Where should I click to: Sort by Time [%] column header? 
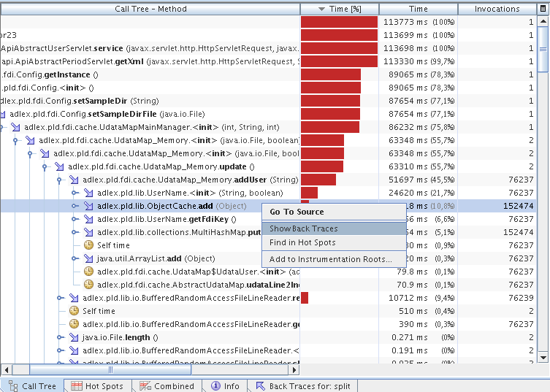(x=340, y=9)
